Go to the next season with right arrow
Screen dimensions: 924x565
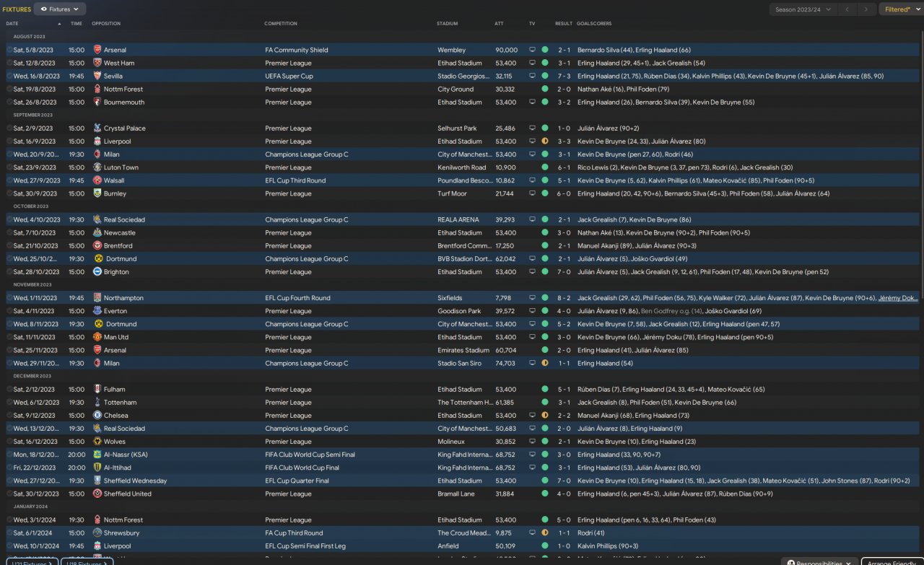coord(867,9)
